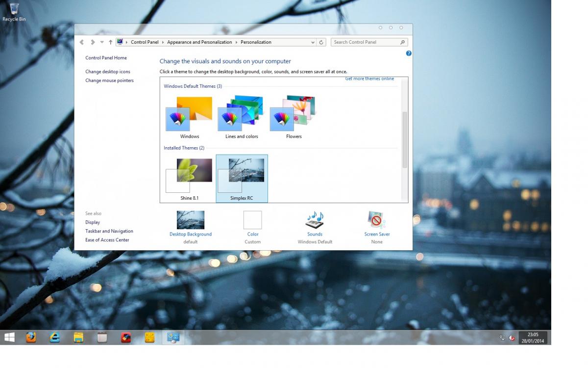Open the Start button on the taskbar
The width and height of the screenshot is (588, 368).
coord(9,338)
